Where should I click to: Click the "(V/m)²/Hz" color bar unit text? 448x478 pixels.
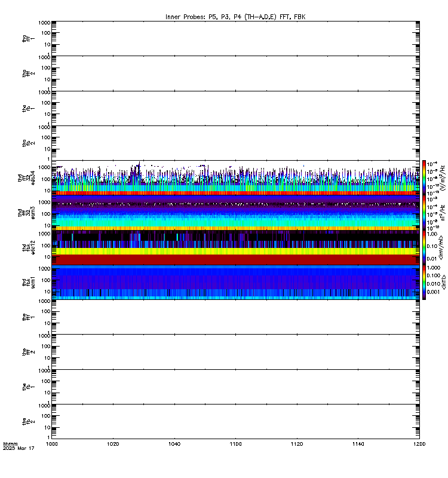click(443, 177)
